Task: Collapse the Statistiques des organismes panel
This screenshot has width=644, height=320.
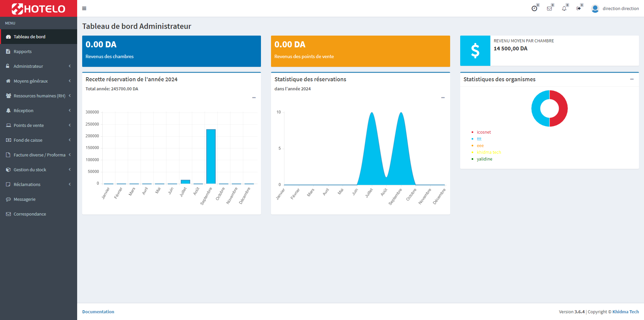Action: [x=632, y=79]
